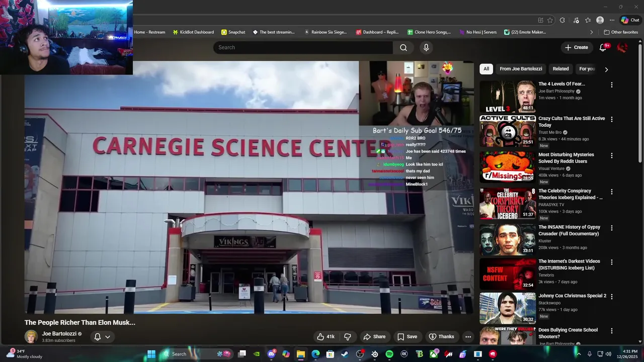Open Rainbow Six Siege bookmark
644x362 pixels.
pyautogui.click(x=326, y=32)
